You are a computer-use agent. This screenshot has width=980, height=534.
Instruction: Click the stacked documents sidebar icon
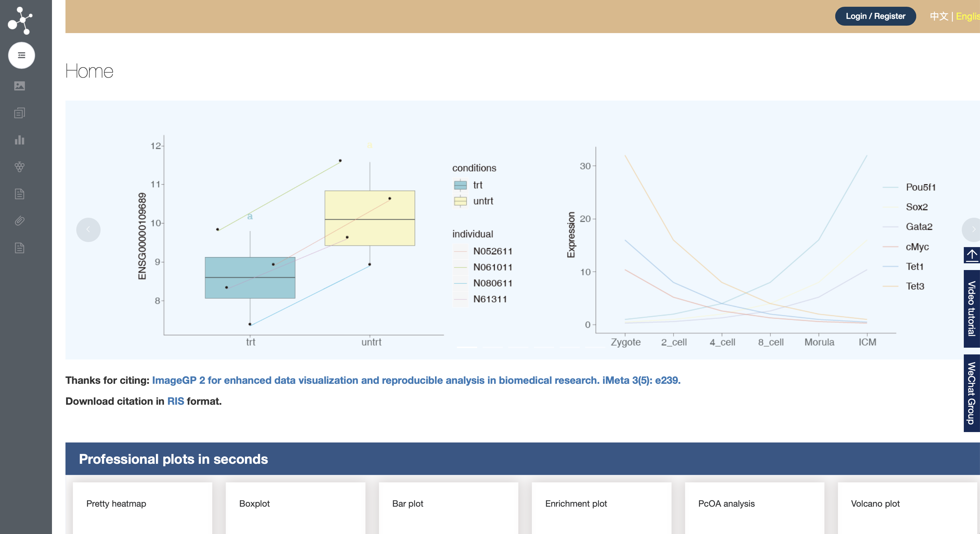tap(20, 113)
